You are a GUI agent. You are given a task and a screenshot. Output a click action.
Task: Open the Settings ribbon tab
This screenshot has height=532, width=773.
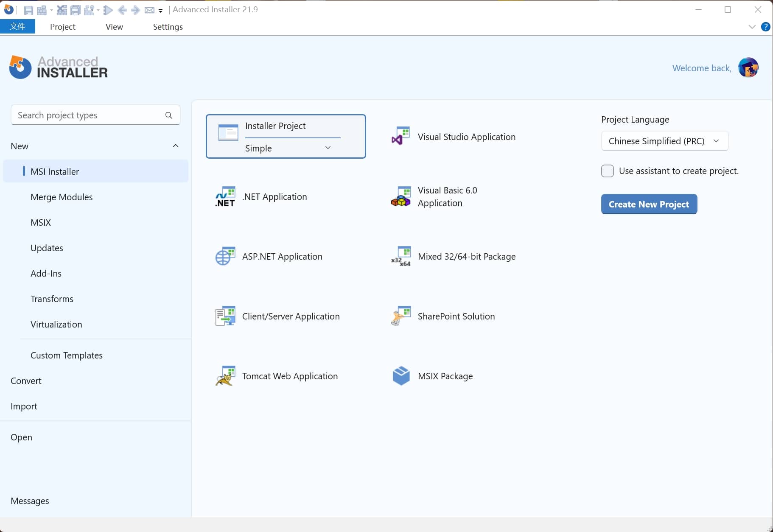(x=168, y=27)
